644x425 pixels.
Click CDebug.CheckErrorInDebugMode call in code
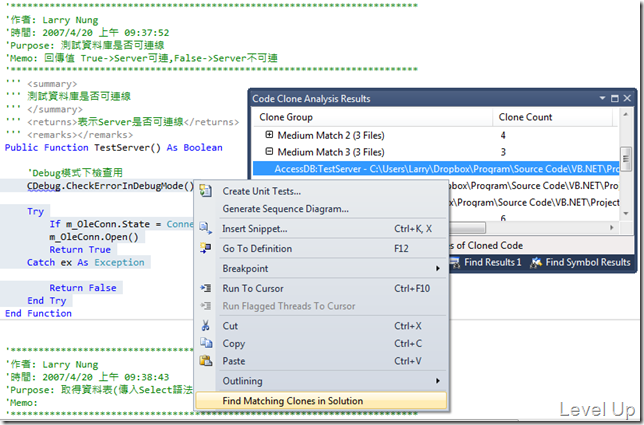(110, 186)
